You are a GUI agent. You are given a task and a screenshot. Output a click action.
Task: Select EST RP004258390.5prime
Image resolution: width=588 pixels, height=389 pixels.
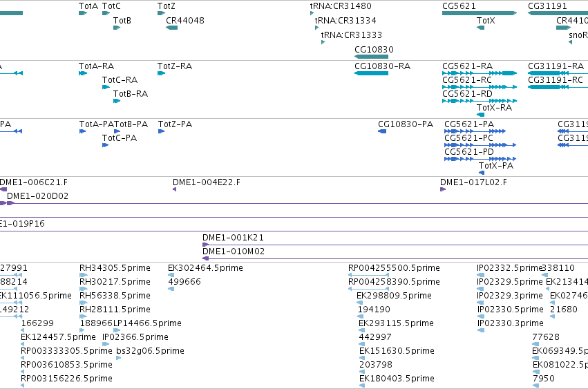(x=394, y=282)
